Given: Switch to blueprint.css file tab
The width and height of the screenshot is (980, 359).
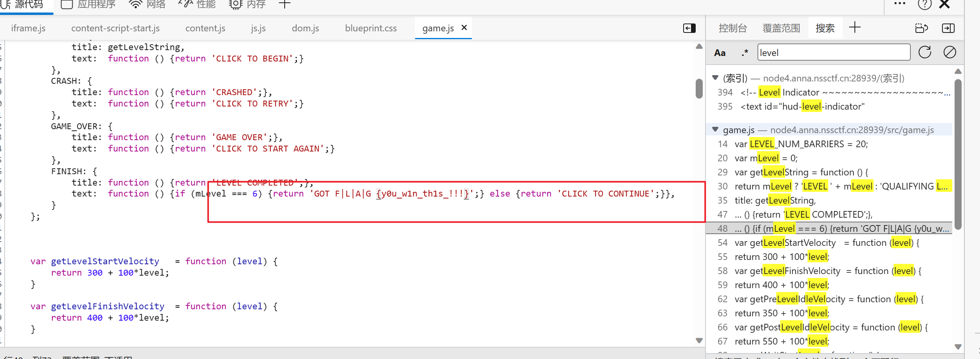Looking at the screenshot, I should (371, 28).
